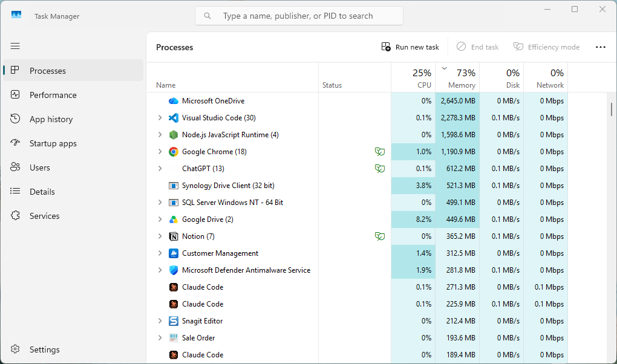Go to the Processes page
The image size is (617, 364).
73,70
